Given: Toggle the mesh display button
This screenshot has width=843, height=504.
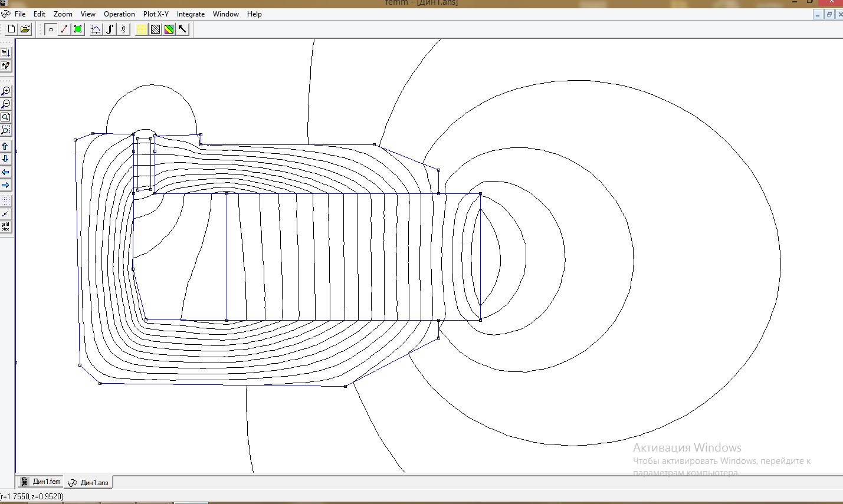Looking at the screenshot, I should 142,29.
